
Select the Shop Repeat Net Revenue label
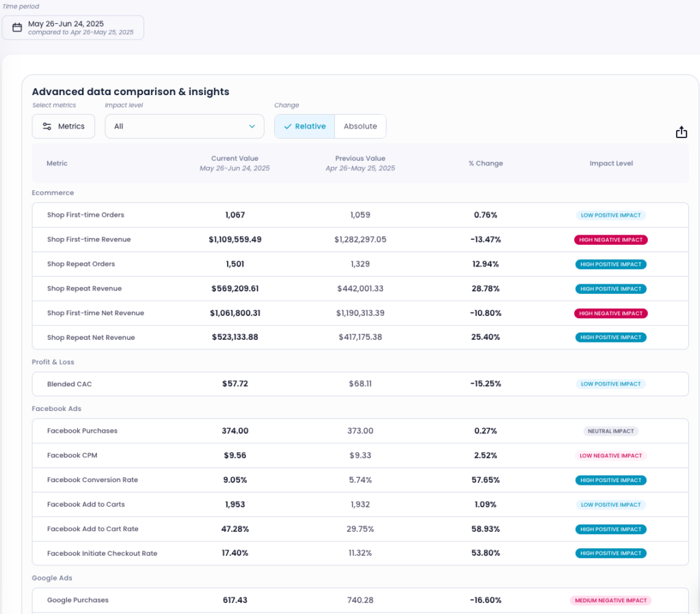91,338
